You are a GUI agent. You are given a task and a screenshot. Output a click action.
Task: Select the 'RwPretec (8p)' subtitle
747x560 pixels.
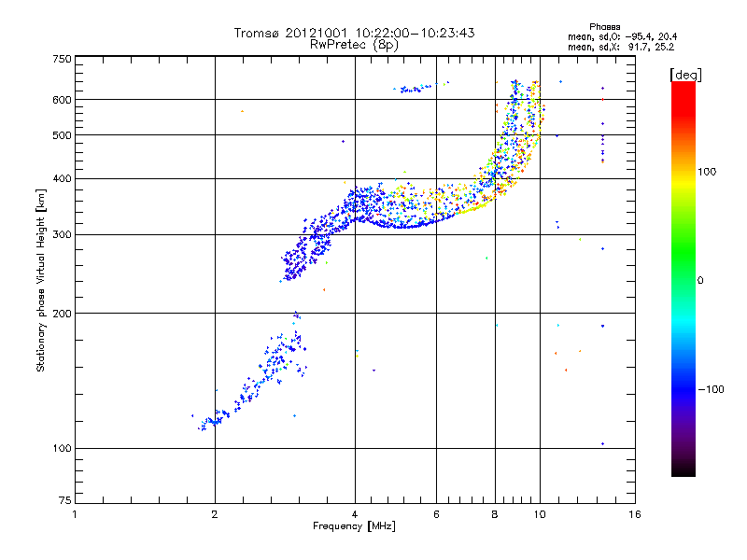point(354,45)
